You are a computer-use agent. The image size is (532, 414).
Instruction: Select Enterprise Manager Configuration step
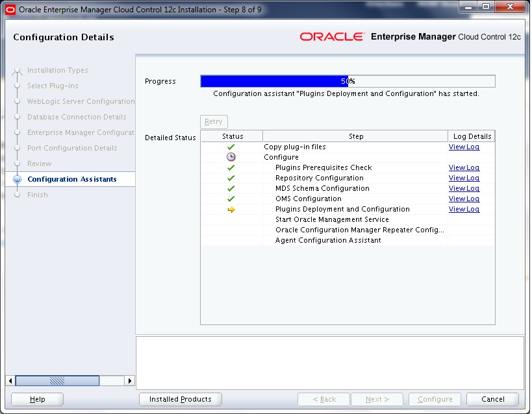[x=81, y=132]
